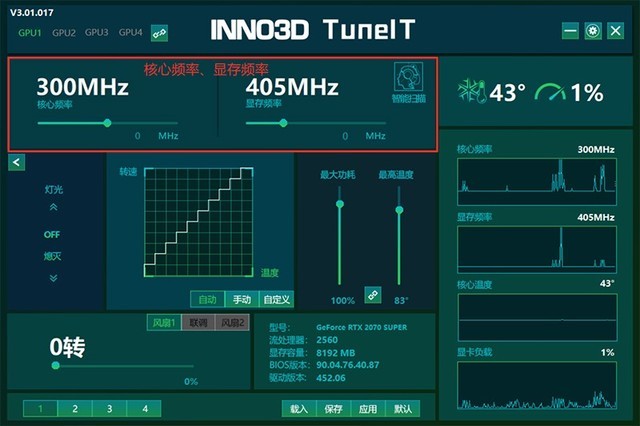Screen dimensions: 640x426
Task: Select 风扇1 tab
Action: pos(164,323)
